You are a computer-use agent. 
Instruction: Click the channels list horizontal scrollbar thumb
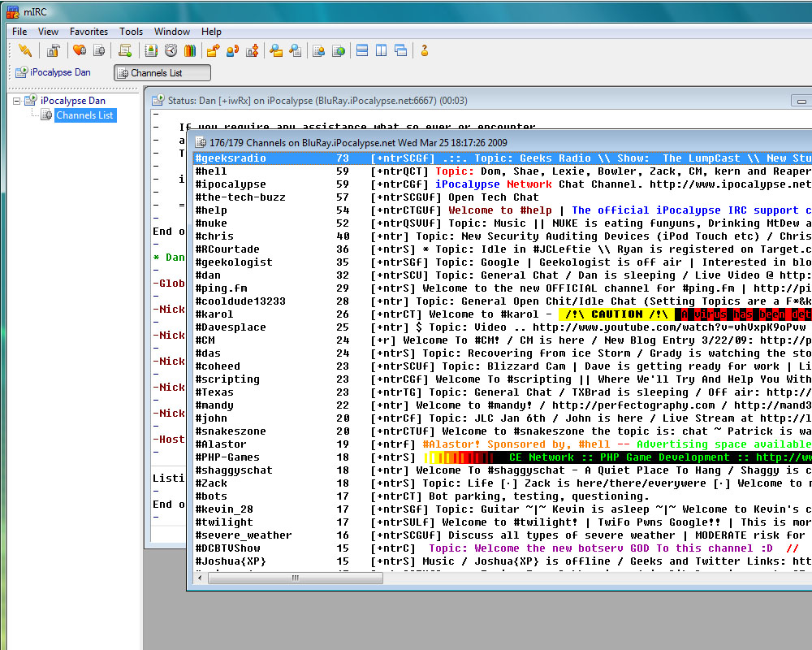[x=296, y=578]
